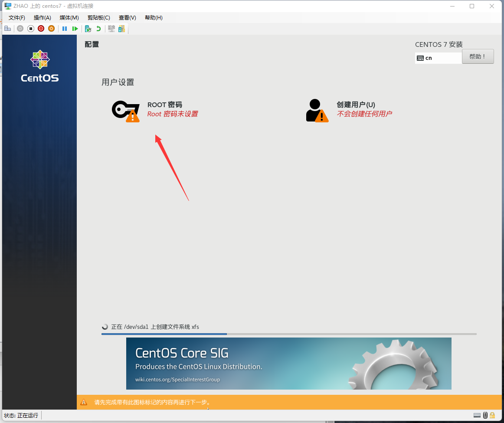
Task: Maximize the virtual machine connection window
Action: pyautogui.click(x=472, y=6)
